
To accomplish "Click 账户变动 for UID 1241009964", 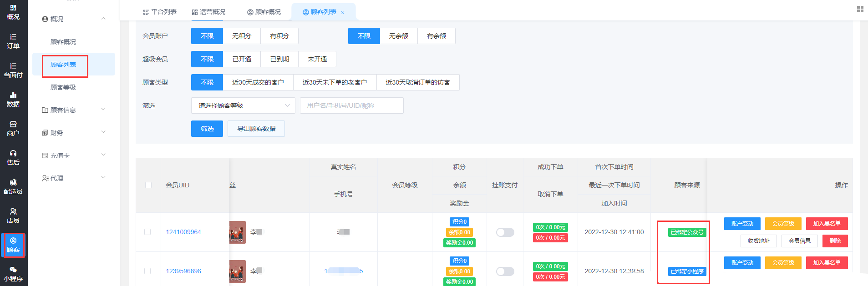I will click(x=742, y=224).
